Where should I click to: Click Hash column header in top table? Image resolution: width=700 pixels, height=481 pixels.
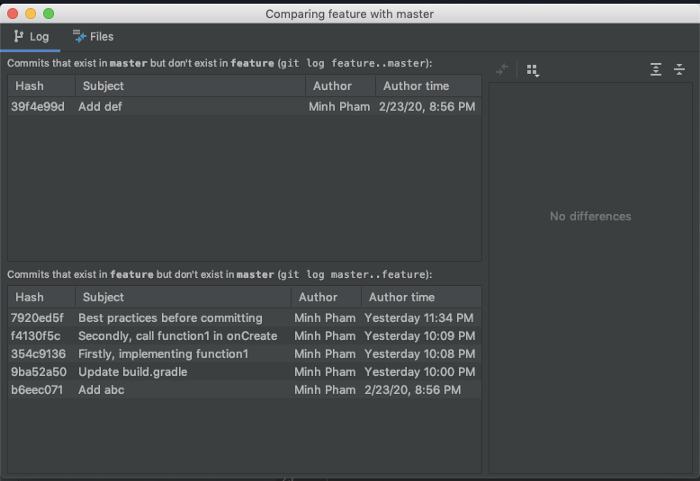(30, 86)
